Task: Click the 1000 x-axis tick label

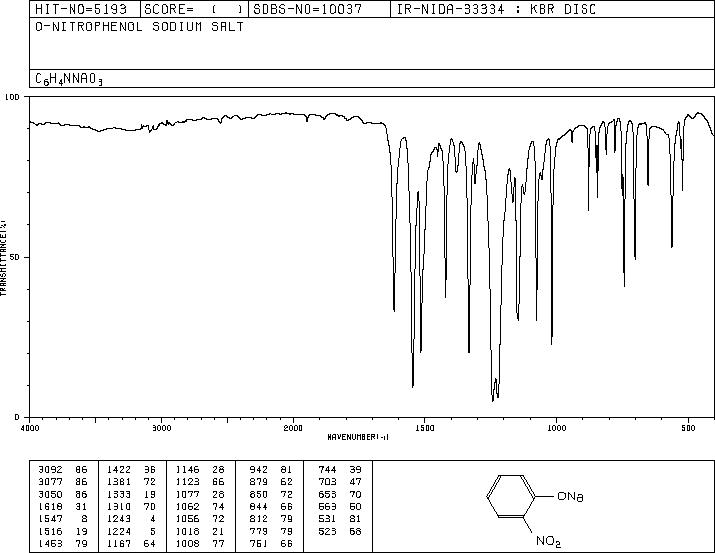Action: (x=556, y=428)
